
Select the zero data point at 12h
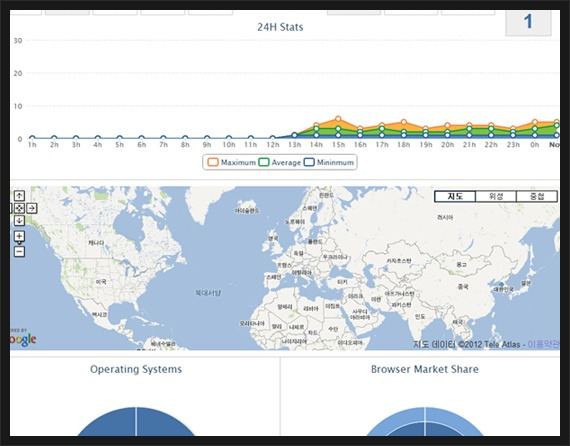pyautogui.click(x=273, y=138)
